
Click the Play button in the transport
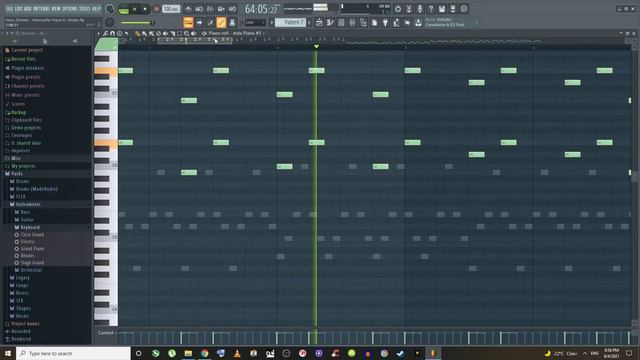coord(134,9)
